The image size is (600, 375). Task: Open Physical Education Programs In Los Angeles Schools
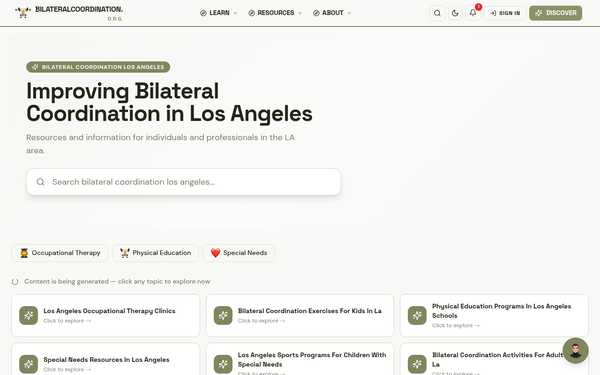(494, 315)
